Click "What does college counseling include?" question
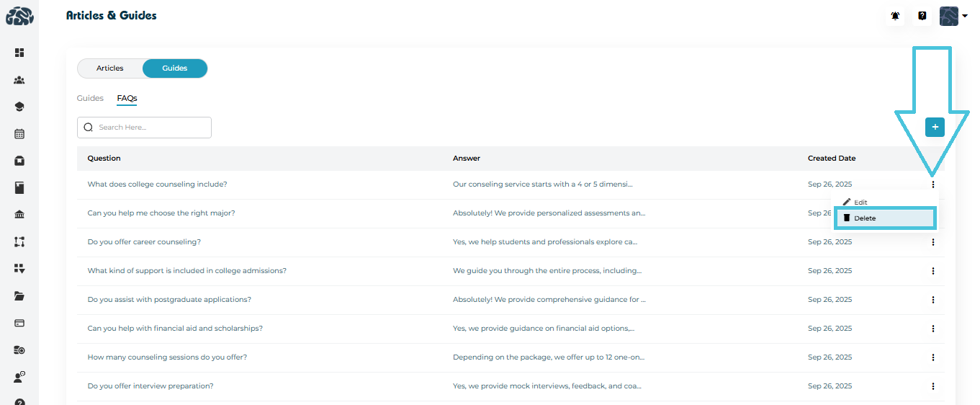Viewport: 980px width, 405px height. tap(157, 184)
